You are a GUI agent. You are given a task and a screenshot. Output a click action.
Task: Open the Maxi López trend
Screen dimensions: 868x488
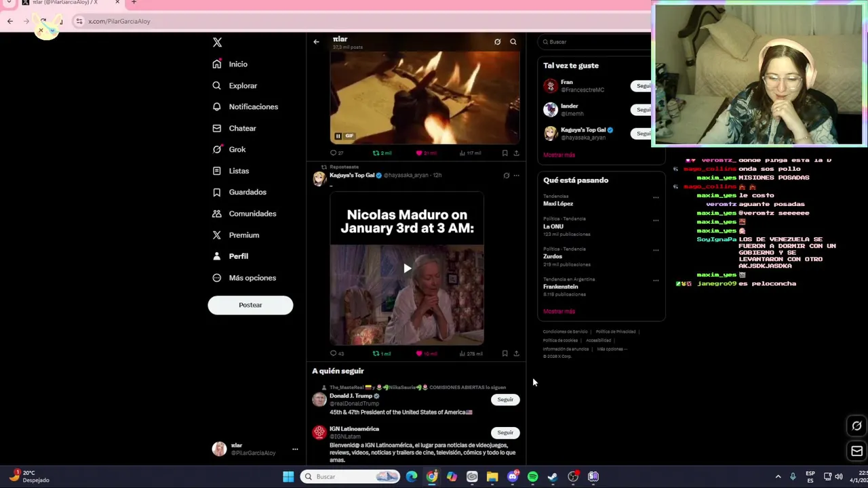click(x=558, y=203)
